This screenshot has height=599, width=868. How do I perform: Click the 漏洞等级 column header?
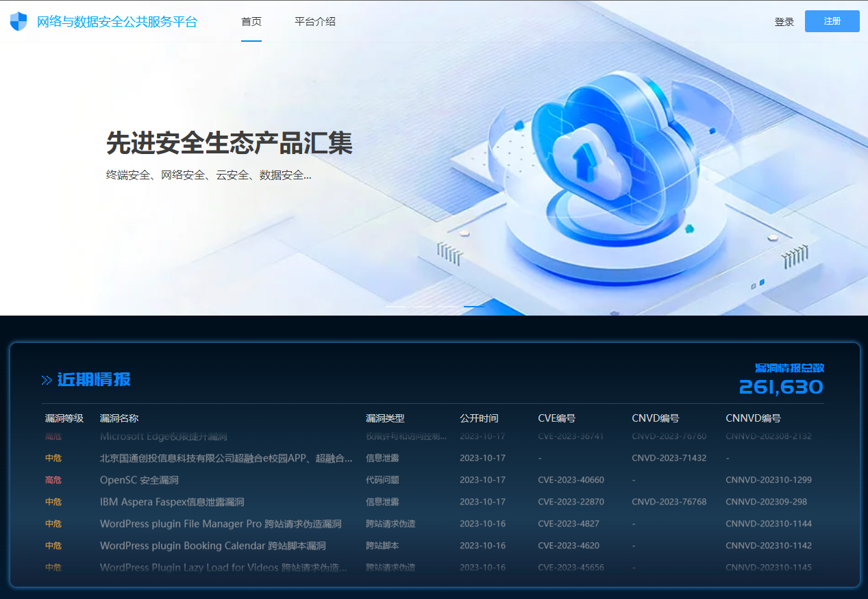click(64, 418)
